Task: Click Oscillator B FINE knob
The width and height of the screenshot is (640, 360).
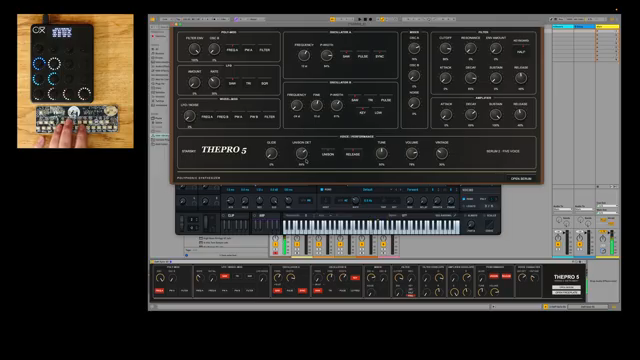Action: pyautogui.click(x=316, y=105)
